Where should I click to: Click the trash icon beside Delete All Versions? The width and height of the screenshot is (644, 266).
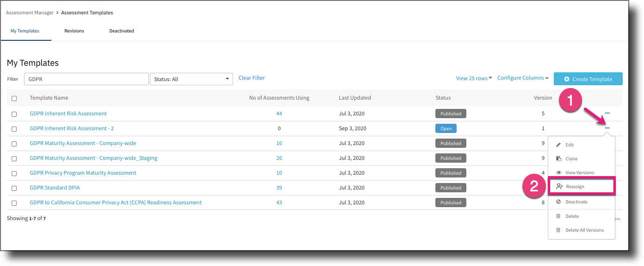pyautogui.click(x=558, y=230)
